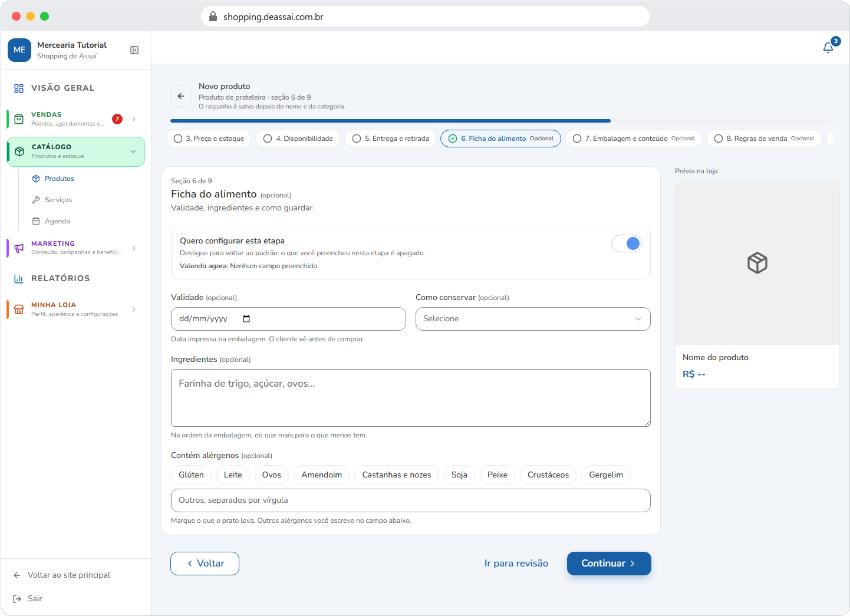Screen dimensions: 850x616
Task: Select the Amendoim allergen chip
Action: (322, 475)
